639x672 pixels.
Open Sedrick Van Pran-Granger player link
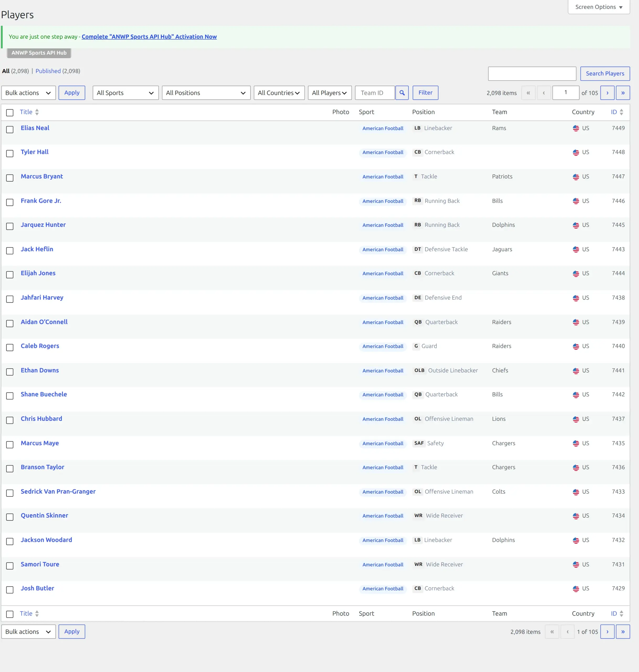(x=58, y=491)
